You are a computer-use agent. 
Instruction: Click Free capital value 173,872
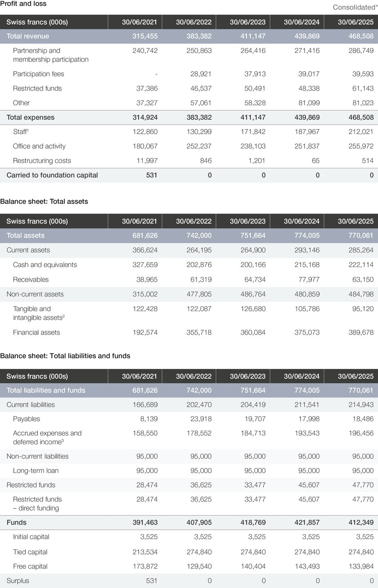click(145, 566)
